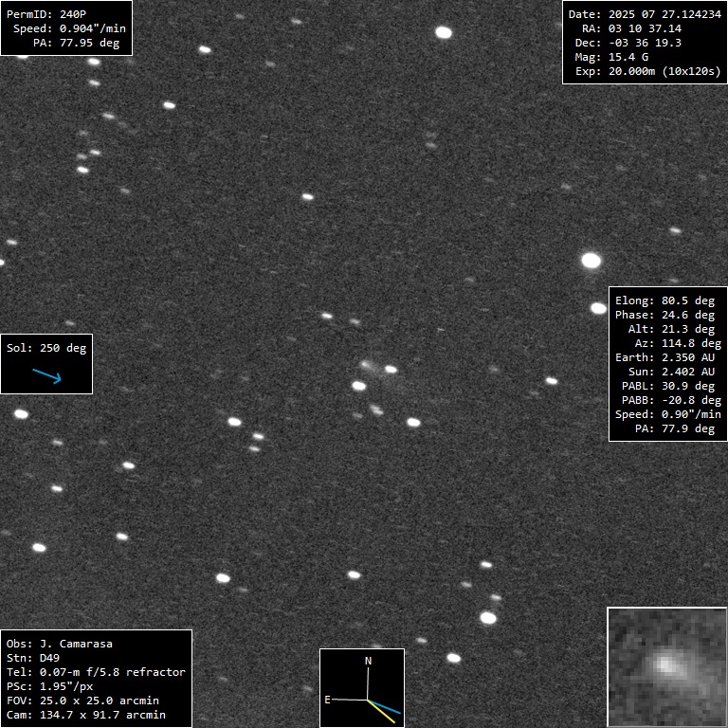Viewport: 728px width, 728px height.
Task: Click the 'PA: 77.9 deg' line in right panel
Action: 675,428
